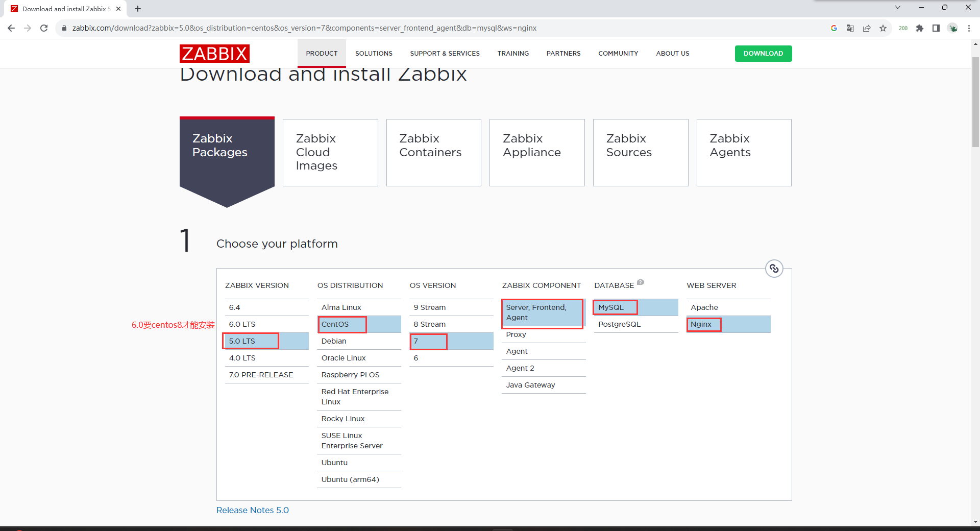Open the PRODUCT menu
This screenshot has height=531, width=980.
322,54
